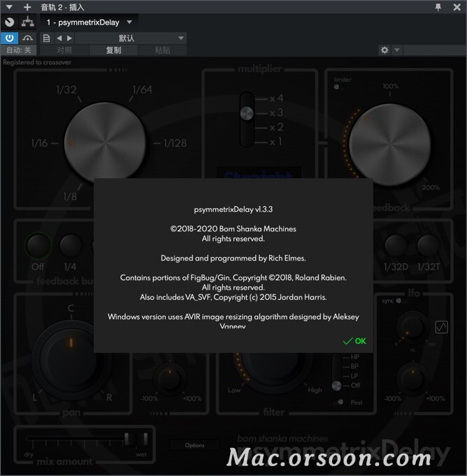
Task: Click the large delay time knob
Action: (105, 143)
